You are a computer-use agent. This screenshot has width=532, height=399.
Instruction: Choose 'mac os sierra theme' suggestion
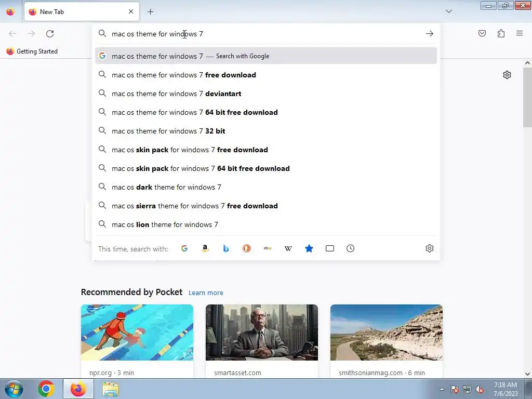266,206
